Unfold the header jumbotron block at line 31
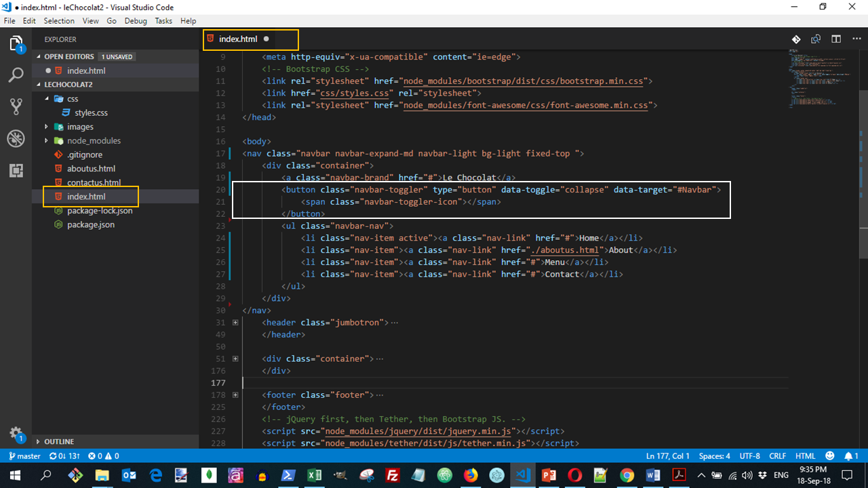868x488 pixels. point(235,323)
